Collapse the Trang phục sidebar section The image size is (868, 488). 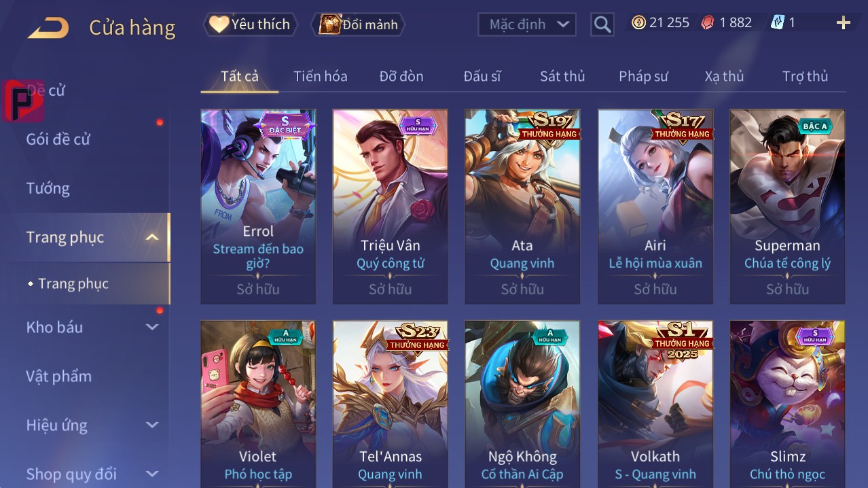pyautogui.click(x=152, y=237)
